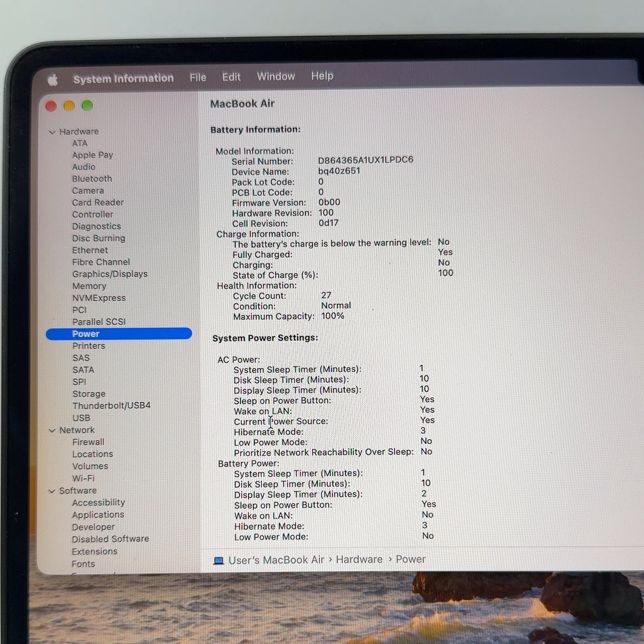Select Extensions under Software
The height and width of the screenshot is (644, 644).
[x=94, y=551]
